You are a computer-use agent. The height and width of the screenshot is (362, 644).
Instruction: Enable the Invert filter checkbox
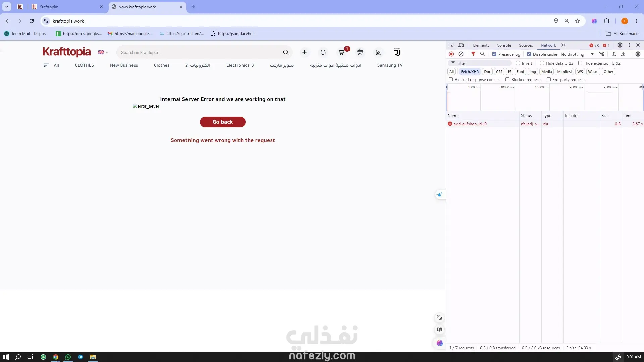[518, 63]
